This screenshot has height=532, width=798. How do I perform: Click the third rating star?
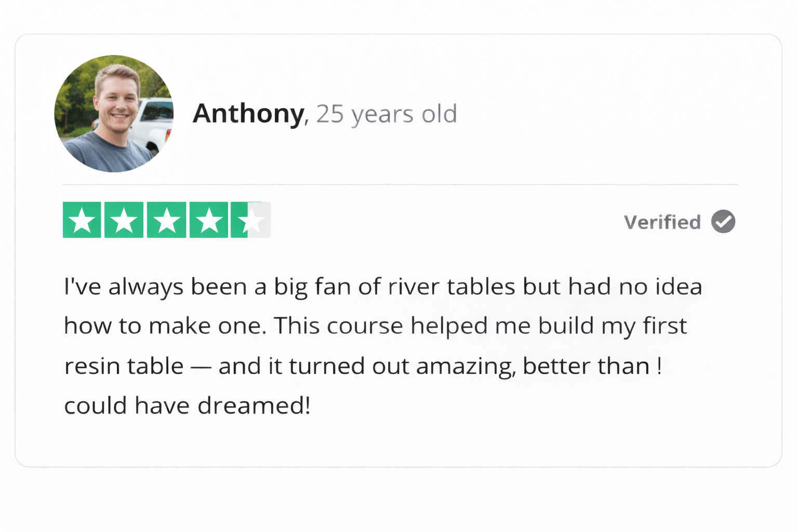[166, 220]
